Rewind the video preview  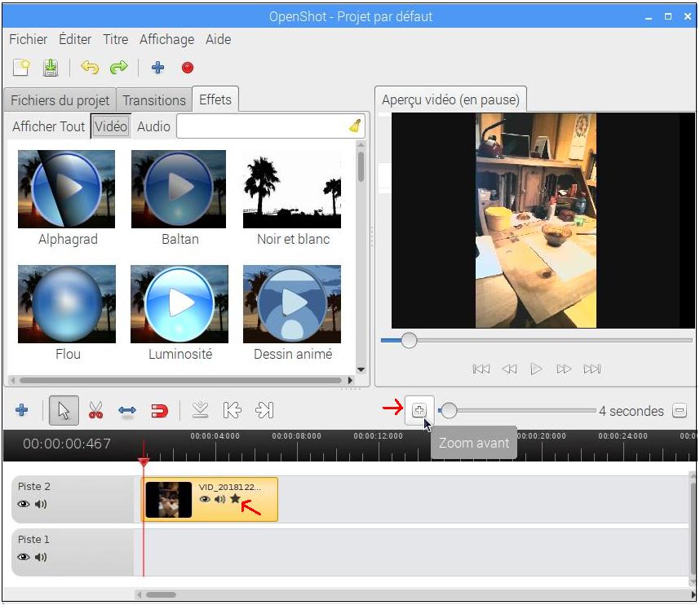click(x=509, y=369)
